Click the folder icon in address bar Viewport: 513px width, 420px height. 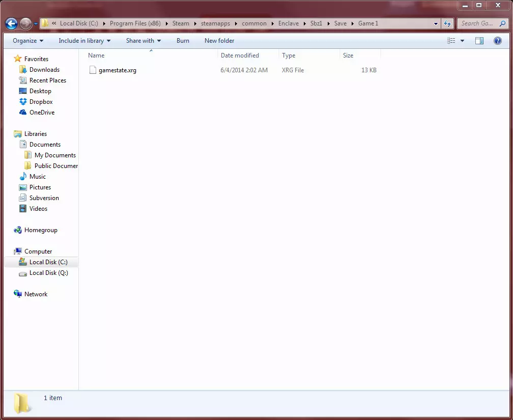point(45,23)
